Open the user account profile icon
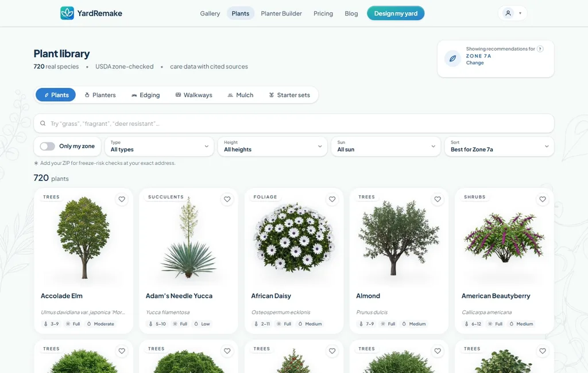The width and height of the screenshot is (588, 373). [x=508, y=13]
